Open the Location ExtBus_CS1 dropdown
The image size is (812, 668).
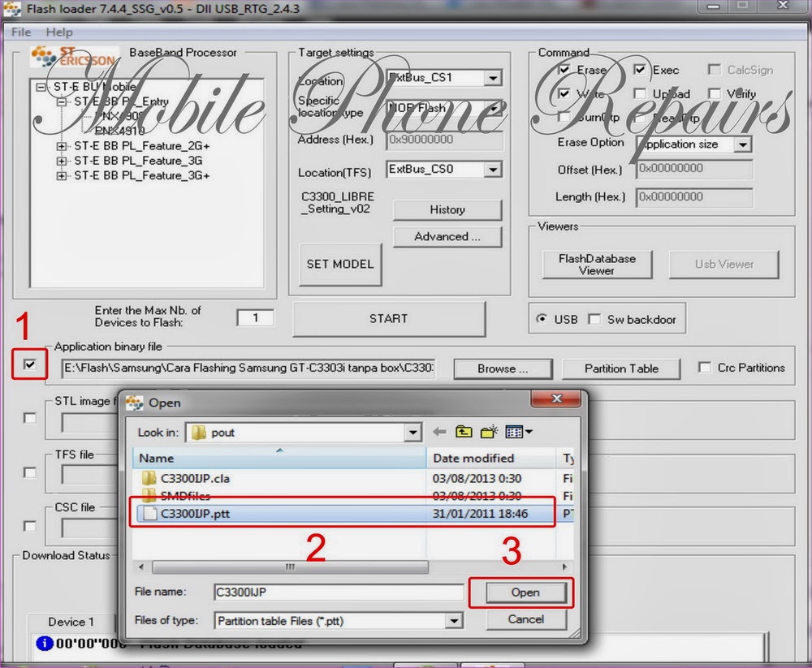tap(493, 78)
